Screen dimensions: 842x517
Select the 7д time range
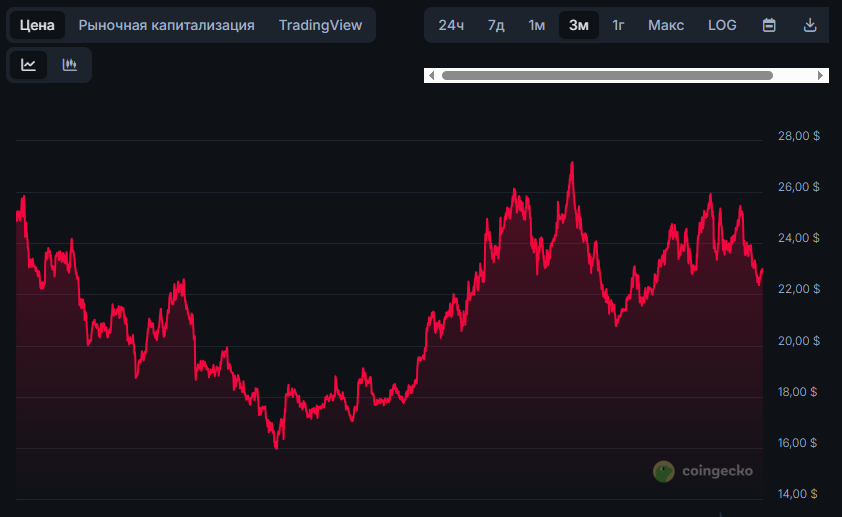pos(496,25)
